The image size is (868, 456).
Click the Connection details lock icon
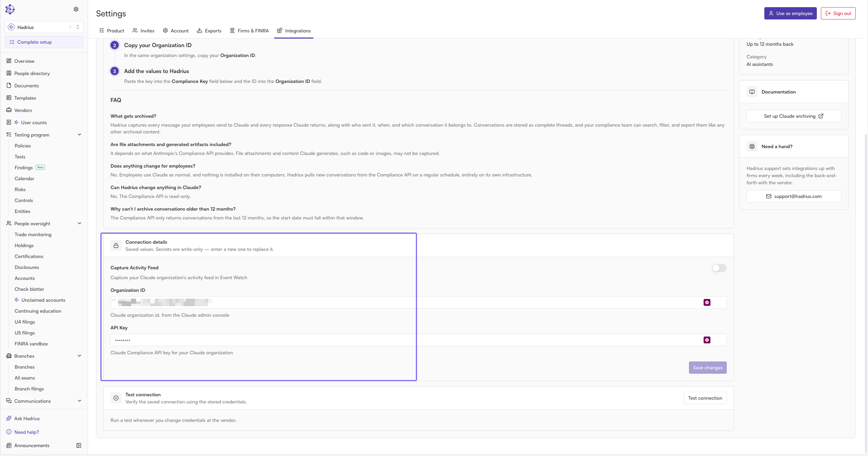pos(116,245)
